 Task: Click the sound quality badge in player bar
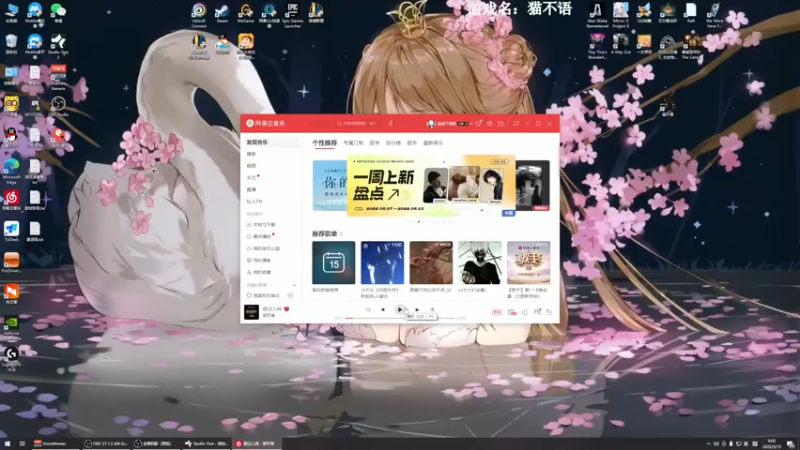tap(497, 312)
